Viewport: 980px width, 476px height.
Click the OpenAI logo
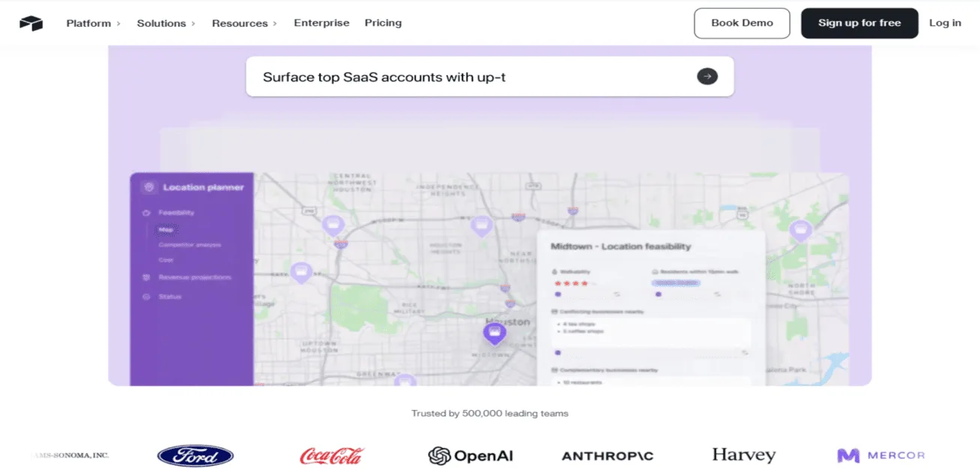(x=471, y=456)
